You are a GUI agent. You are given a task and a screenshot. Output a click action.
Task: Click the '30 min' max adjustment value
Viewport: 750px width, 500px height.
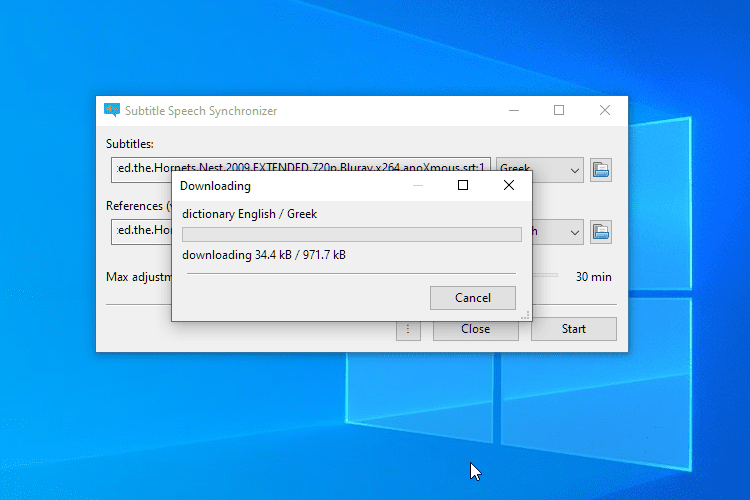594,277
